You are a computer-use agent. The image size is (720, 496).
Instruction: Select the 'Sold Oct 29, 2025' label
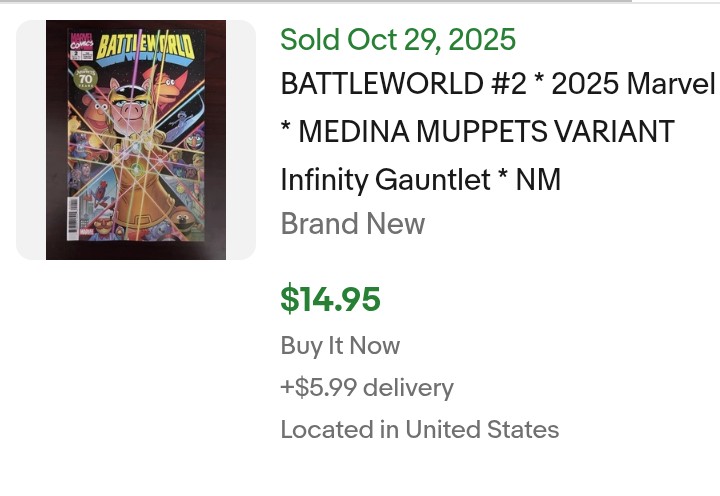pyautogui.click(x=398, y=40)
